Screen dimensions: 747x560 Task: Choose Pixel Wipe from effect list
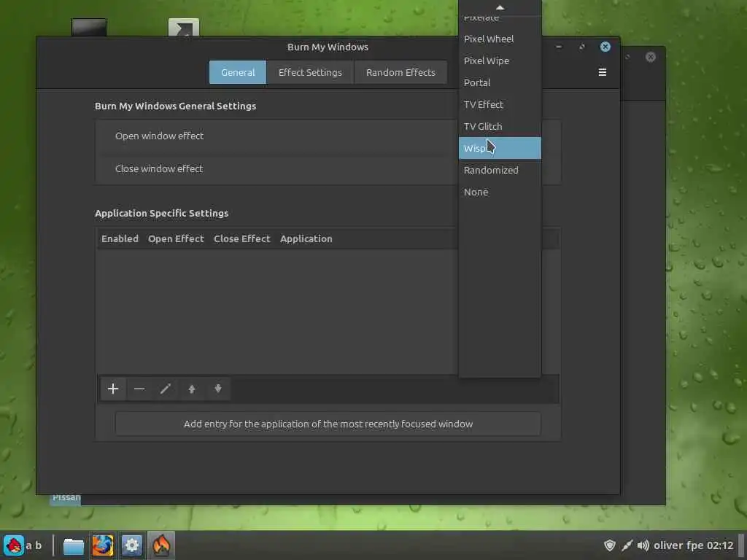(x=500, y=61)
